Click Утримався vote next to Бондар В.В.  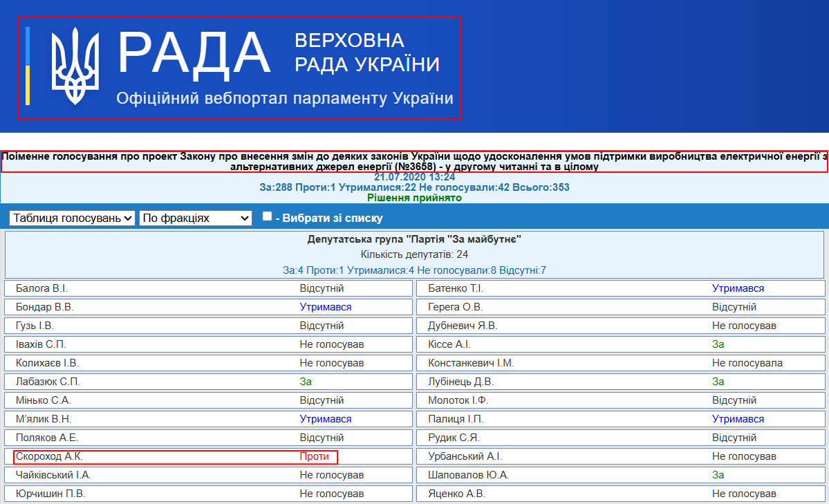pos(326,307)
